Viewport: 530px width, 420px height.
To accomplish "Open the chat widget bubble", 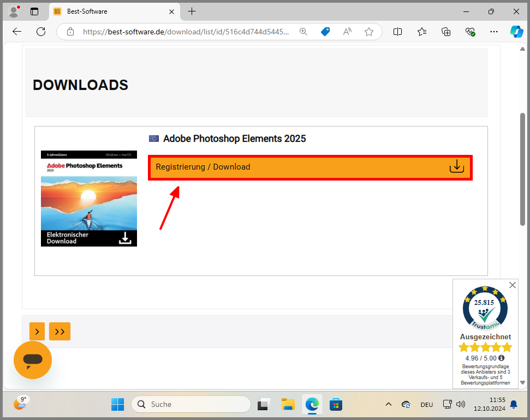I will click(32, 359).
